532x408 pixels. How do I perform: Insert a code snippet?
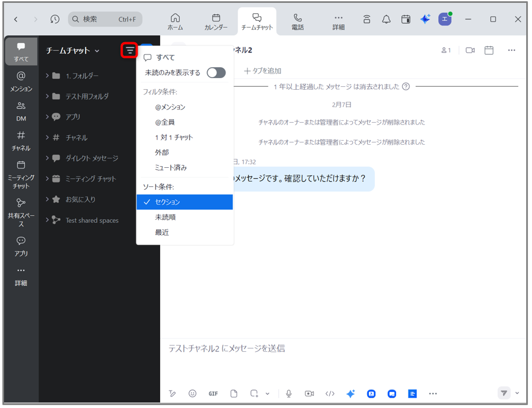[330, 394]
